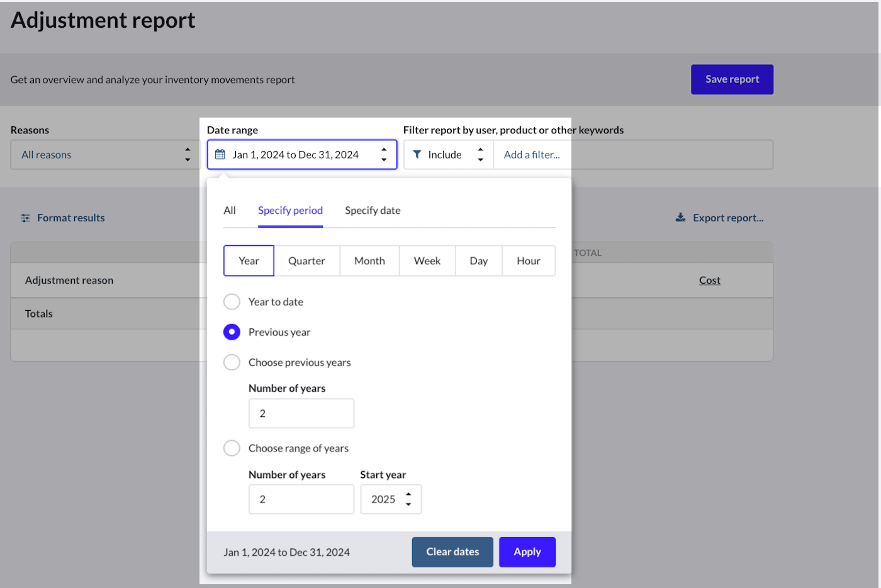Click the Format results sliders icon

pos(25,218)
